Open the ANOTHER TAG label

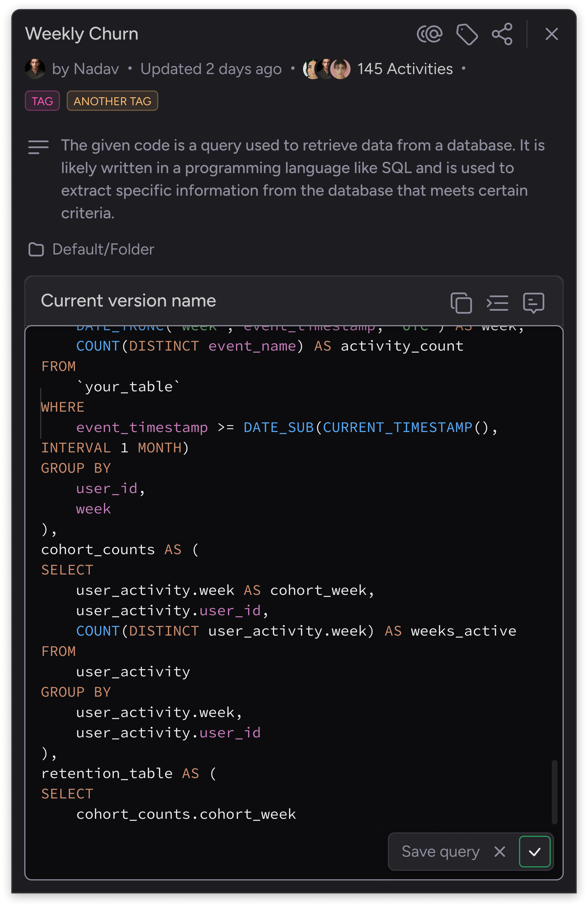click(113, 101)
